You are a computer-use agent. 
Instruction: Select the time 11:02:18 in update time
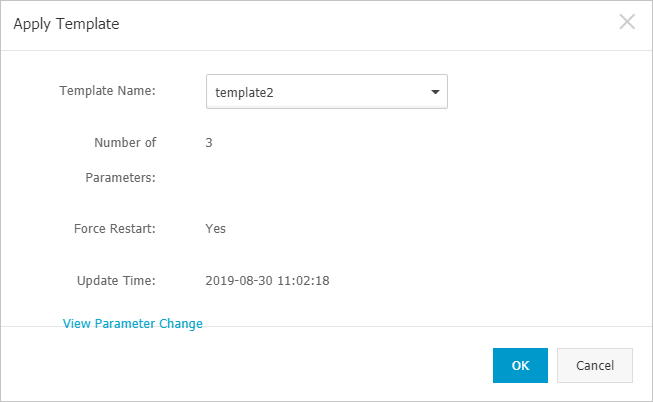[303, 281]
